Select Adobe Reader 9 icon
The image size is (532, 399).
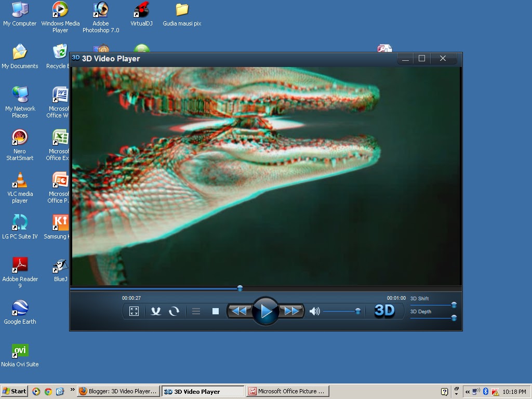coord(20,273)
